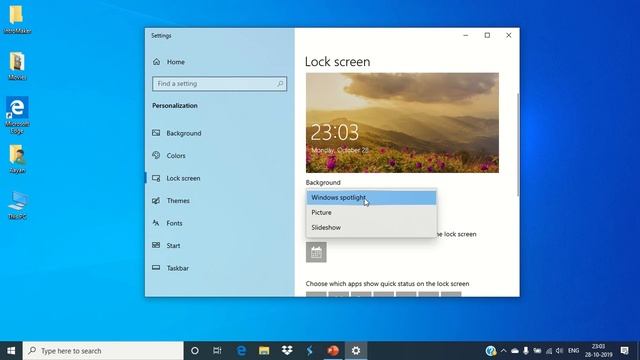
Task: Click the Get Help tray icon
Action: [x=491, y=351]
